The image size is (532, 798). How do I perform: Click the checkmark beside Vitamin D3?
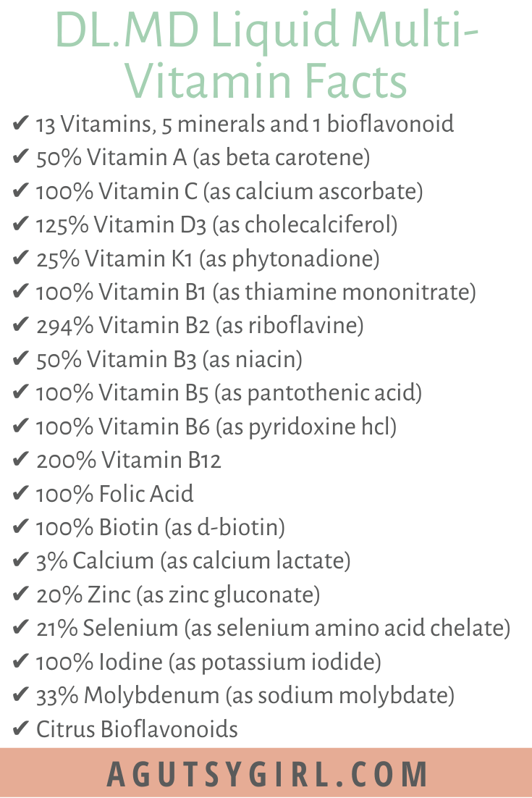pos(20,224)
